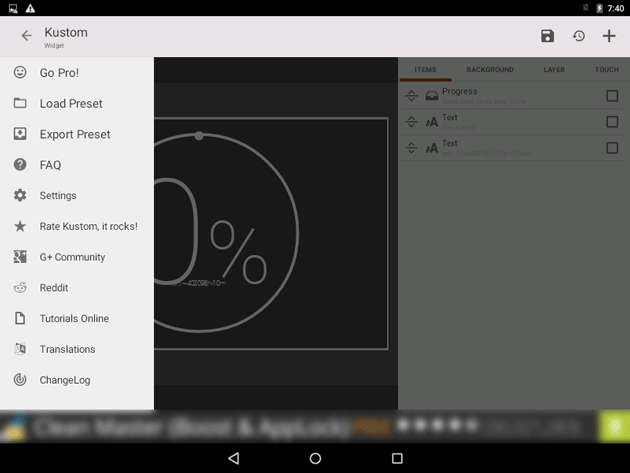Check the second Text item checkbox

pyautogui.click(x=612, y=148)
